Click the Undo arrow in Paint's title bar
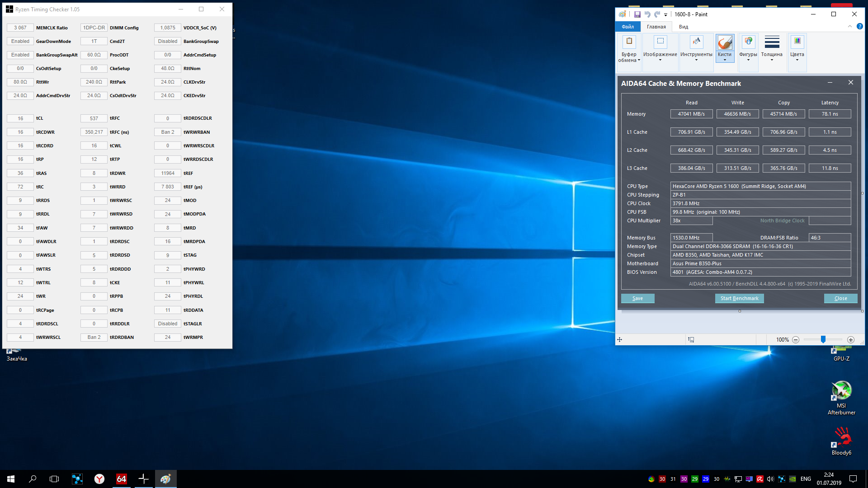The height and width of the screenshot is (488, 868). [647, 14]
